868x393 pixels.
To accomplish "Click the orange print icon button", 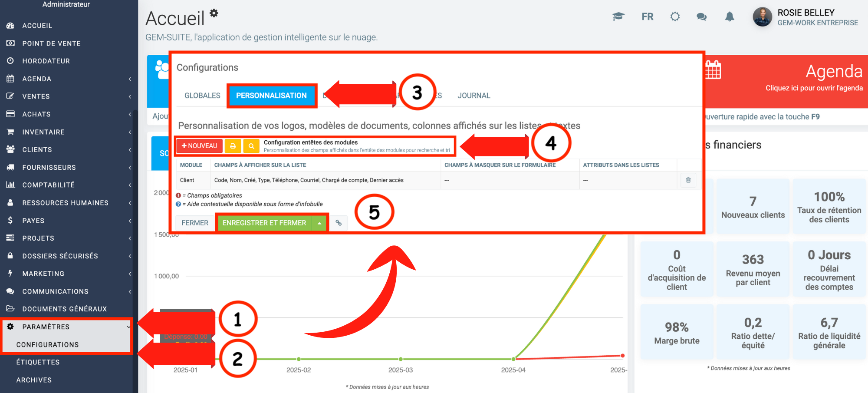I will (x=233, y=146).
